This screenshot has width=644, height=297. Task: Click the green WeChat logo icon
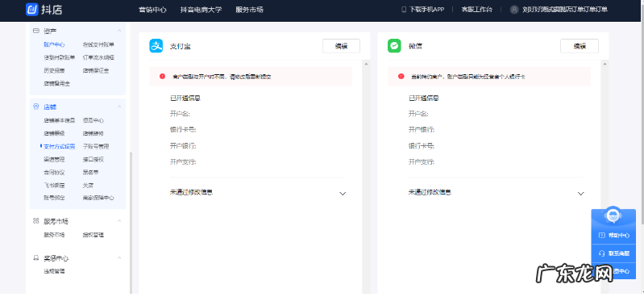click(x=394, y=46)
